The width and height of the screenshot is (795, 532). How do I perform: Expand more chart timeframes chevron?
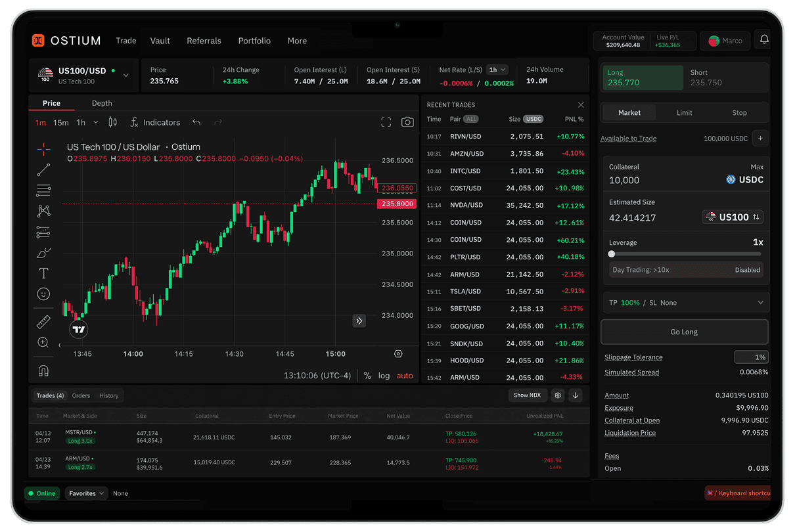pyautogui.click(x=96, y=122)
